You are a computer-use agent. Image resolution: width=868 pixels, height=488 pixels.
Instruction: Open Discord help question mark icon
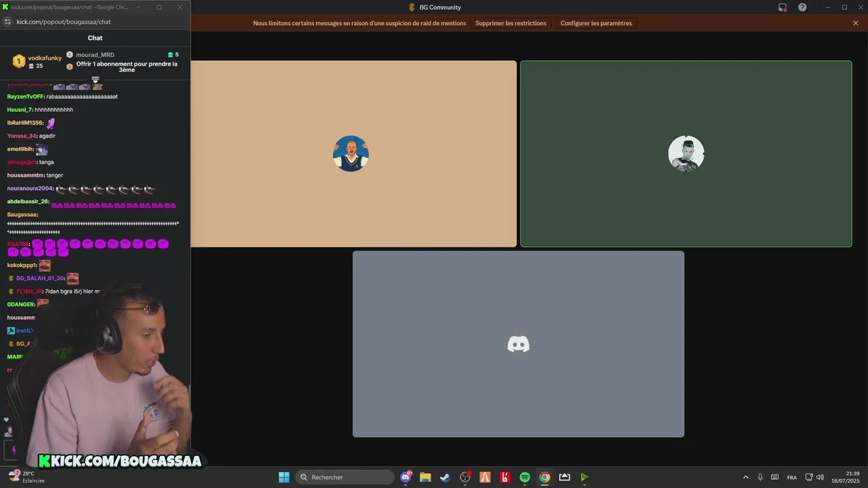(x=802, y=7)
